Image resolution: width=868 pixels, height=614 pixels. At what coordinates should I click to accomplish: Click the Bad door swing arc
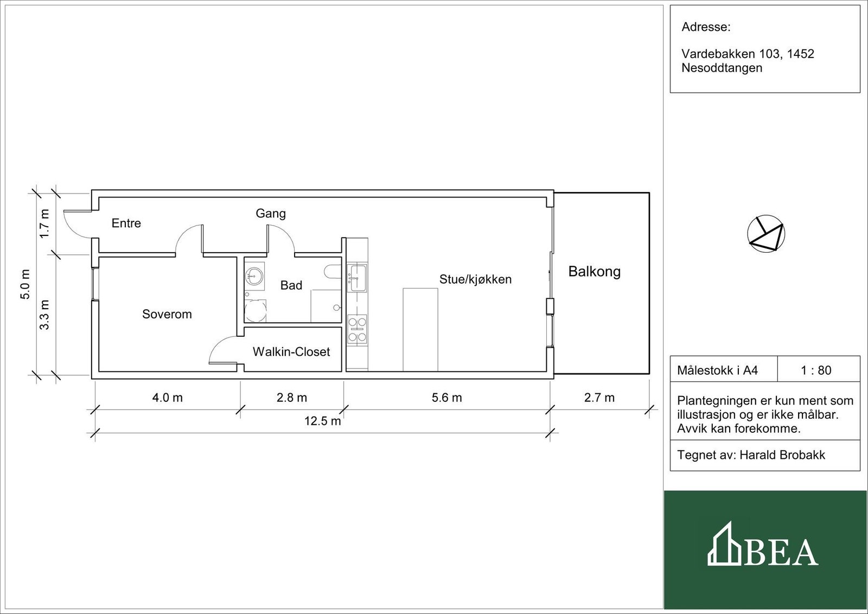click(x=280, y=240)
